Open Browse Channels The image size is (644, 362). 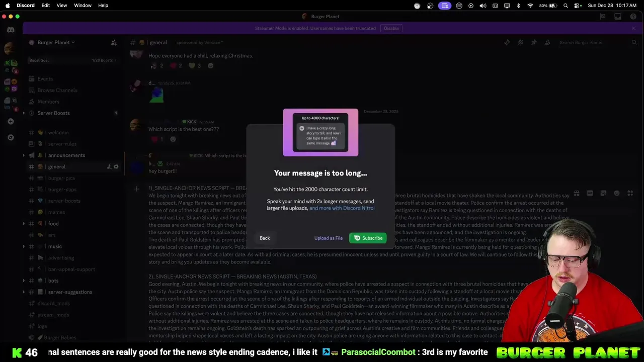click(x=73, y=90)
